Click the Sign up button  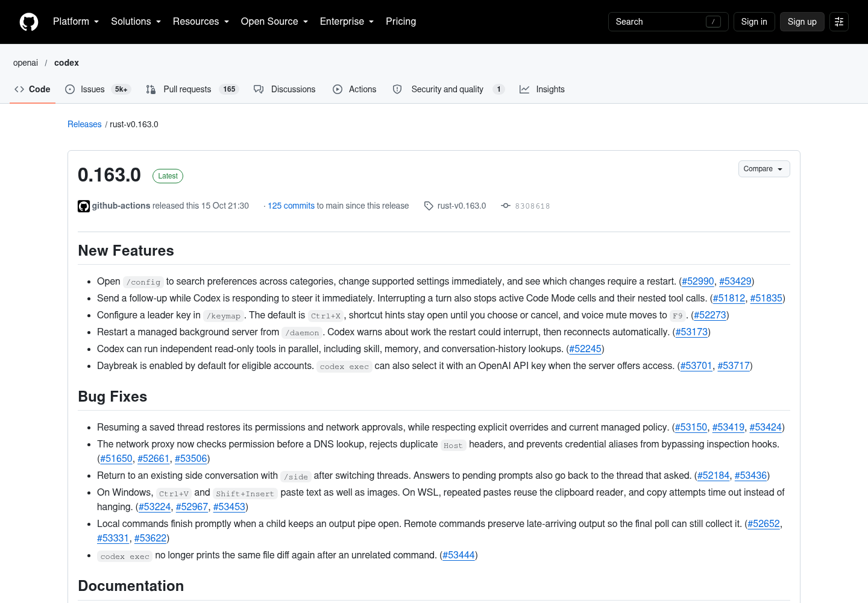pyautogui.click(x=802, y=22)
